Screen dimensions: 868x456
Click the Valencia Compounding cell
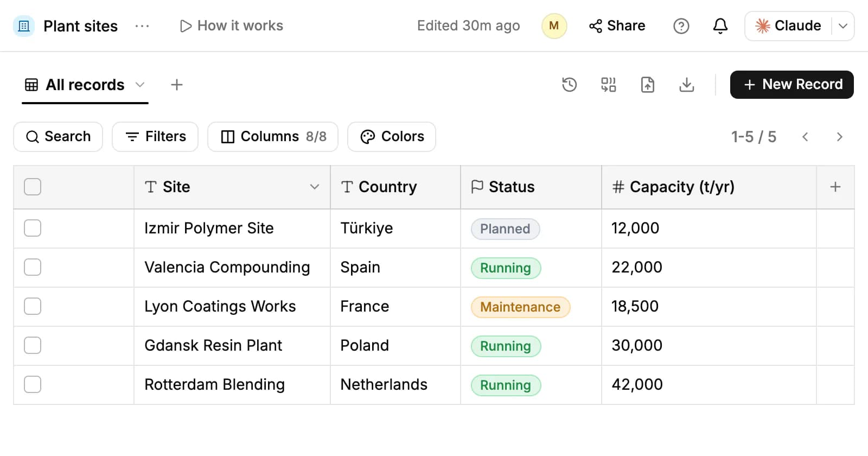point(232,268)
